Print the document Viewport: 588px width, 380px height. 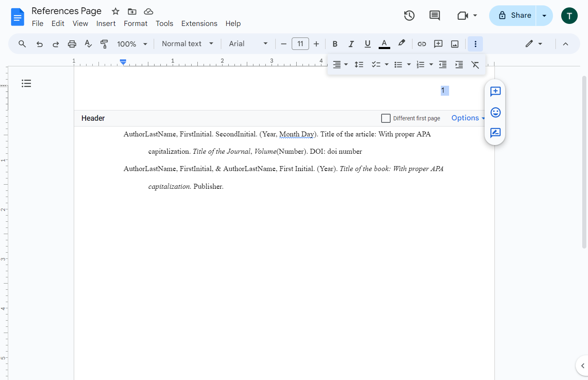click(x=72, y=44)
